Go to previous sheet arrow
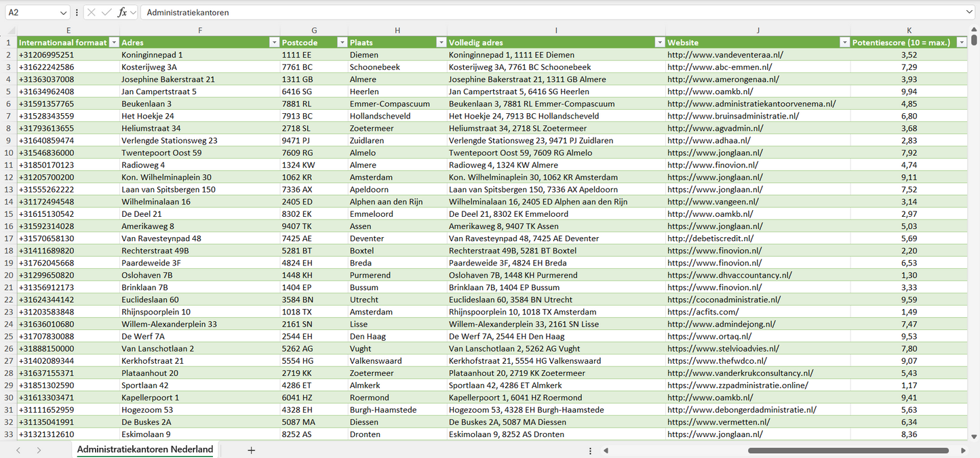 click(18, 450)
